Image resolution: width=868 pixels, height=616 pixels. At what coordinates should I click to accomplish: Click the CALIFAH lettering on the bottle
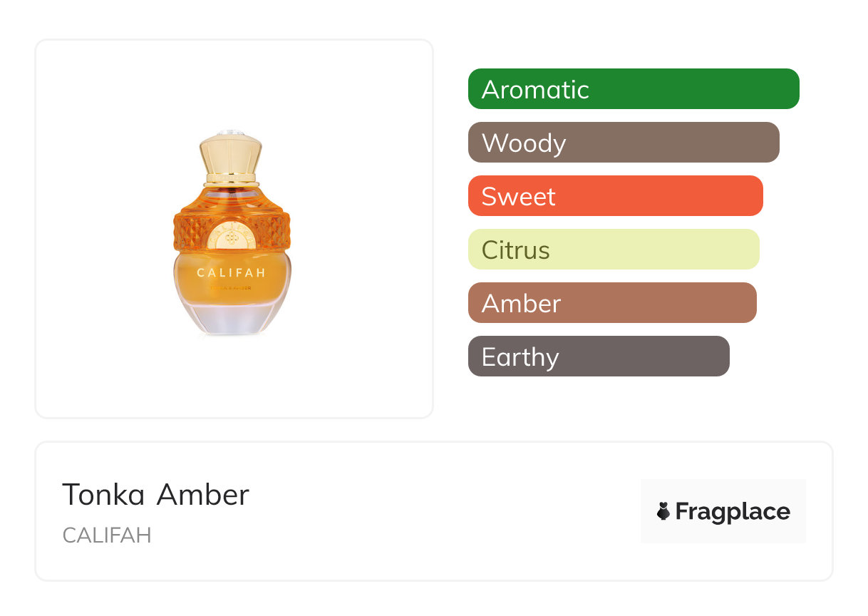tap(231, 272)
